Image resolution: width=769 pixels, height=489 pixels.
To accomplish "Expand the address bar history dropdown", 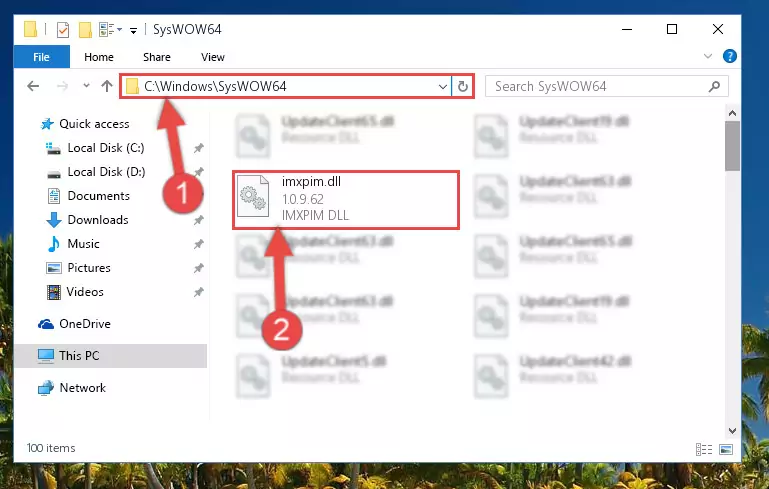I will tap(443, 87).
